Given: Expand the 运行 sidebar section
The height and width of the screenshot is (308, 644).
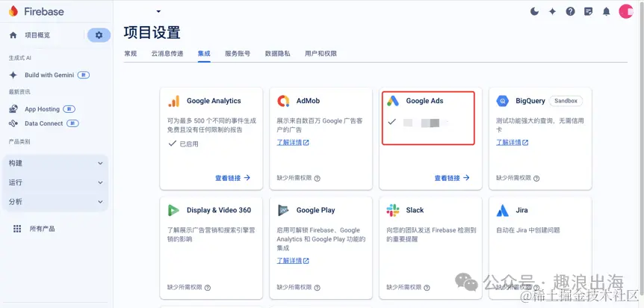Looking at the screenshot, I should click(x=55, y=182).
